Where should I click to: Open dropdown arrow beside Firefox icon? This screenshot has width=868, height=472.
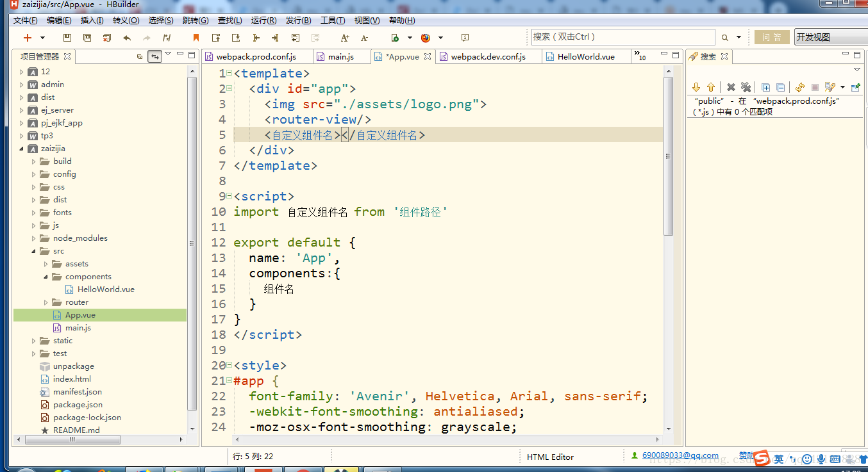coord(440,38)
